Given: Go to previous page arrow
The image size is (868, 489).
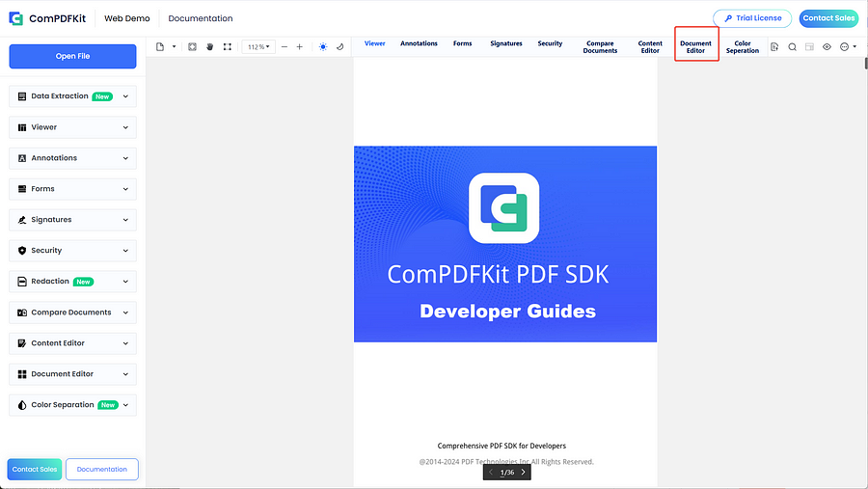Looking at the screenshot, I should pyautogui.click(x=491, y=472).
